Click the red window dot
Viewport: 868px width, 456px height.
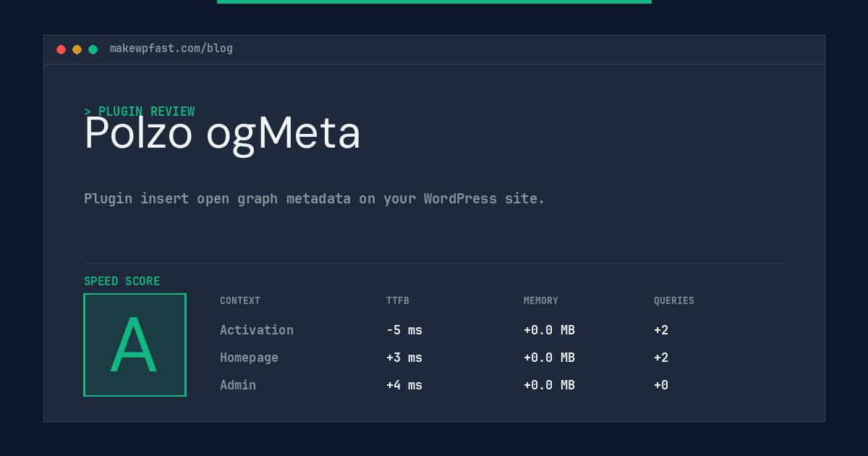(x=61, y=49)
